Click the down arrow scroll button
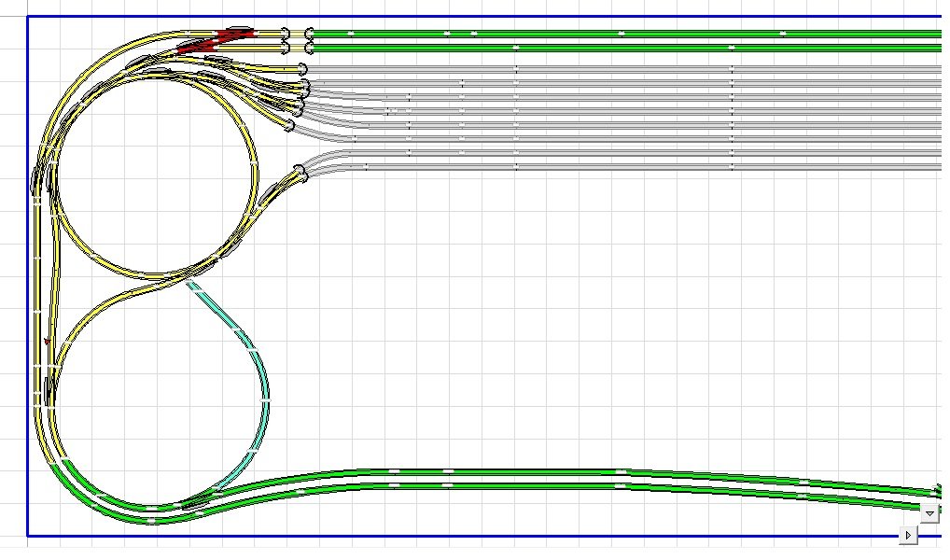 click(x=929, y=513)
